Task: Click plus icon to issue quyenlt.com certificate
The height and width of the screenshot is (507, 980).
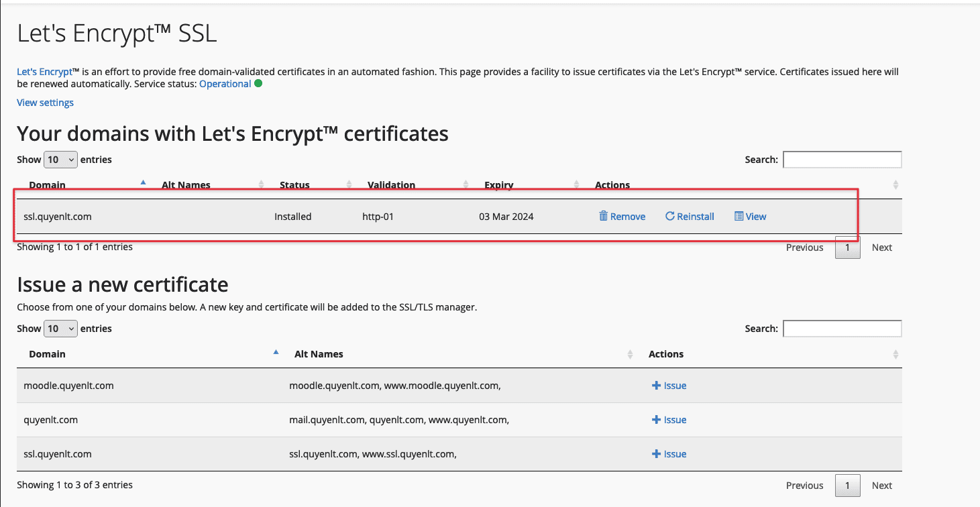Action: coord(656,420)
